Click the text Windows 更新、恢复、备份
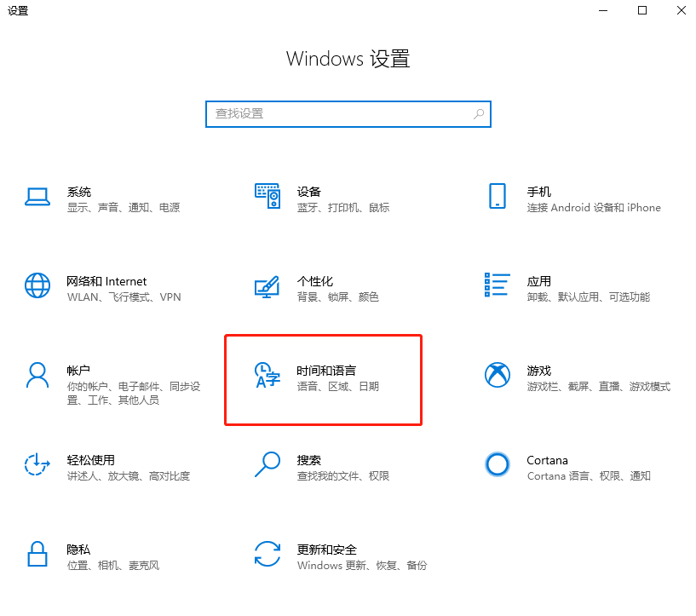The width and height of the screenshot is (696, 616). click(x=362, y=566)
